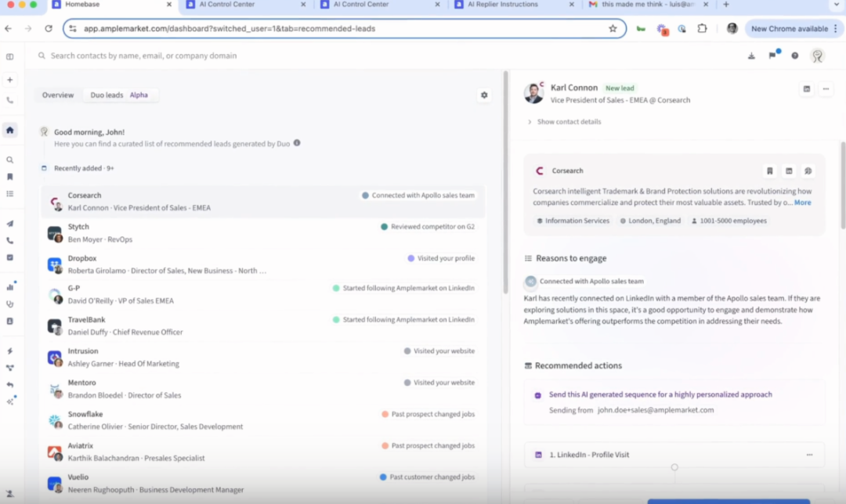Open the gear settings for Duo leads
846x504 pixels.
coord(484,95)
